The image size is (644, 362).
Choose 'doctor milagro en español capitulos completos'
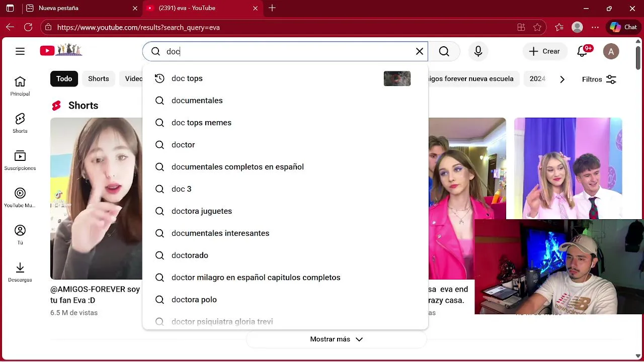(x=285, y=278)
